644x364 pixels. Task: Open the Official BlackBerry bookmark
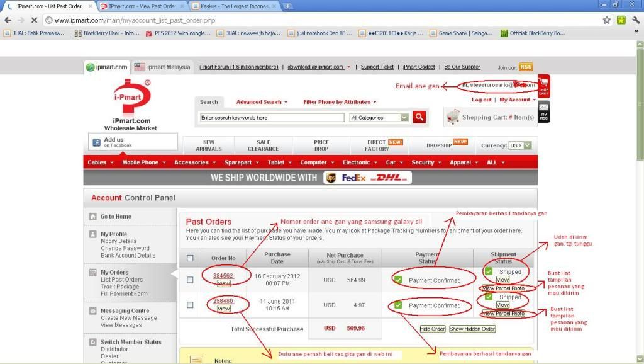[533, 33]
